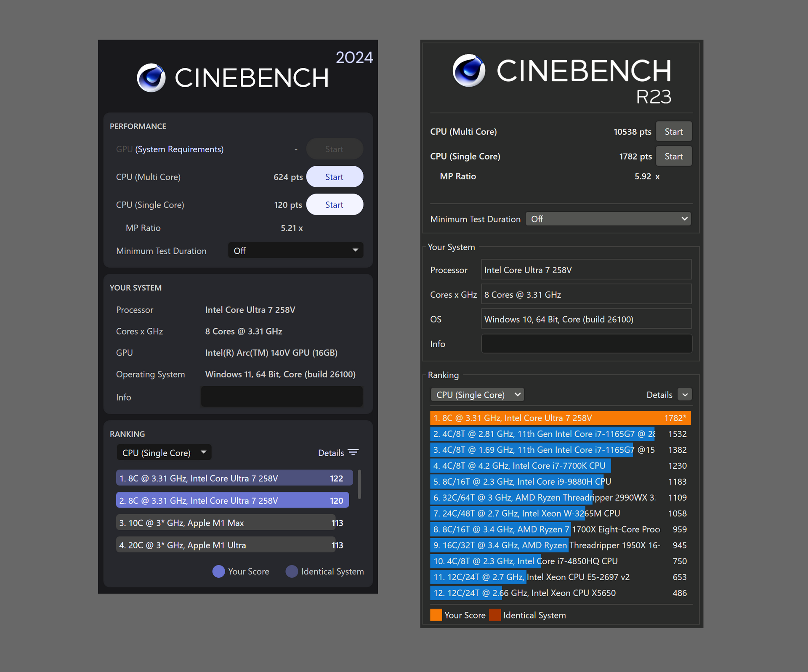The width and height of the screenshot is (808, 672).
Task: Start CPU Multi Core test in Cinebench 2024
Action: point(335,177)
